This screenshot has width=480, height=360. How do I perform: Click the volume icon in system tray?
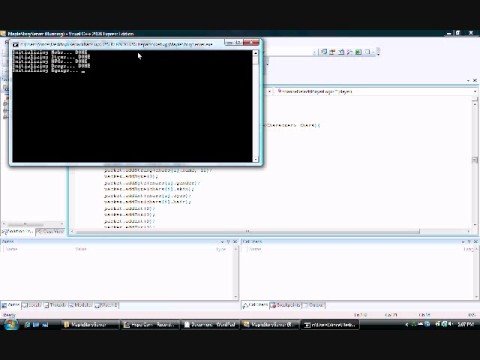click(450, 324)
